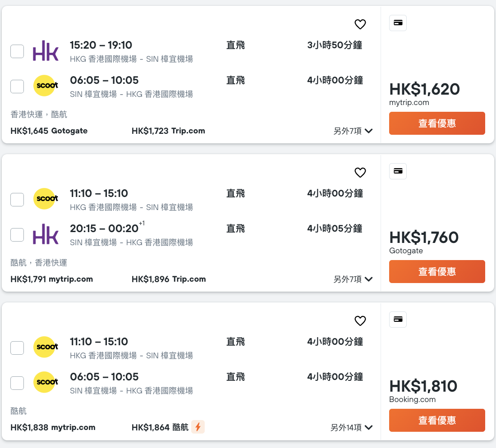Viewport: 496px width, 448px height.
Task: Expand 另外7項 under the HK$1,620 result
Action: tap(353, 131)
